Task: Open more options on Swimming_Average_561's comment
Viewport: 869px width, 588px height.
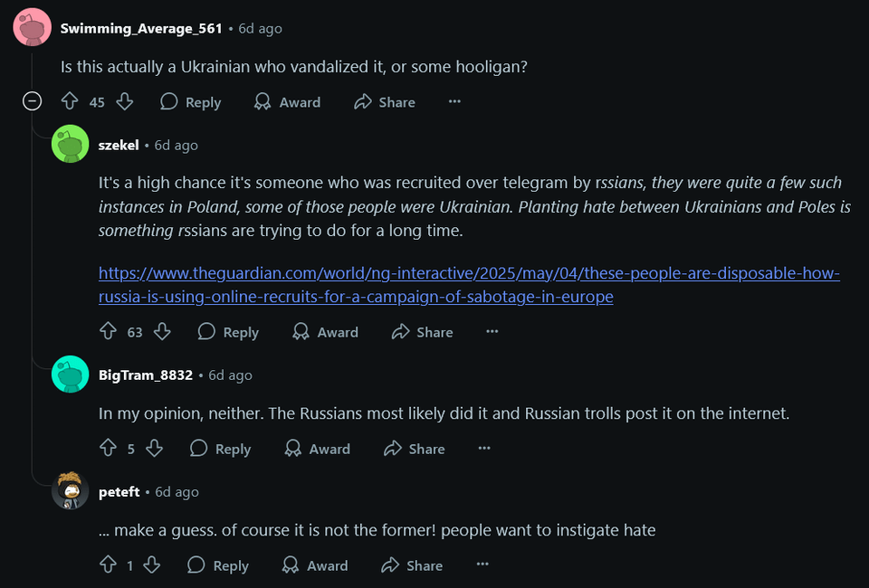Action: (454, 101)
